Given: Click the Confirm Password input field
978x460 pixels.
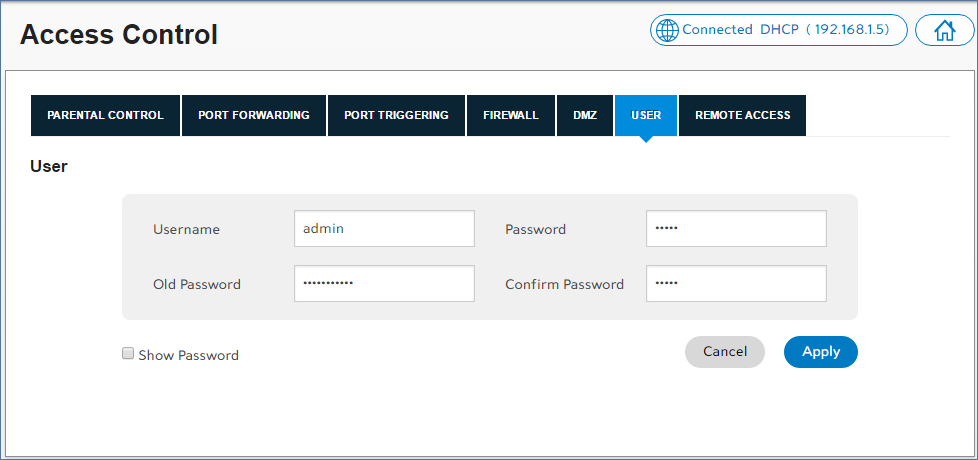Looking at the screenshot, I should click(x=736, y=283).
